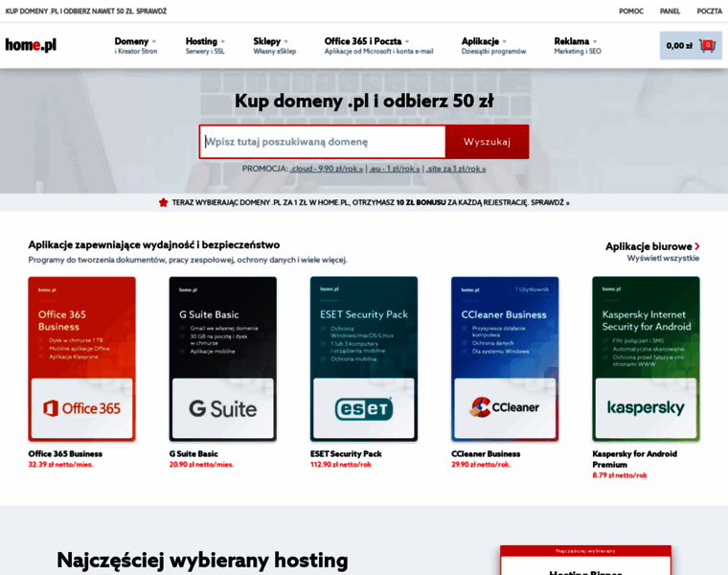Open the PANEL top link

(x=670, y=11)
